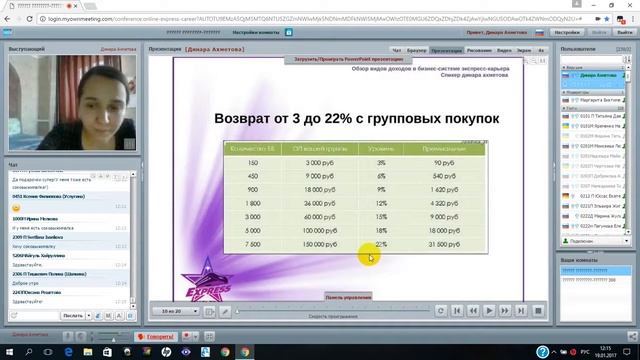This screenshot has height=360, width=640.
Task: Click the fit-to-page icon above slide
Action: point(542,60)
